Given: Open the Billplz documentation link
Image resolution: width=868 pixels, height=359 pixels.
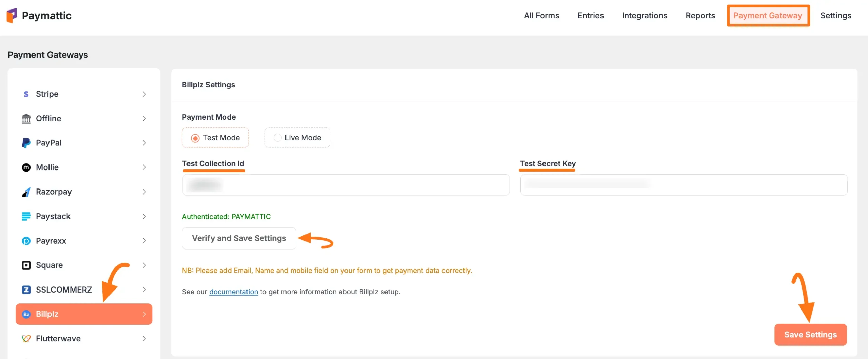Looking at the screenshot, I should [x=233, y=292].
